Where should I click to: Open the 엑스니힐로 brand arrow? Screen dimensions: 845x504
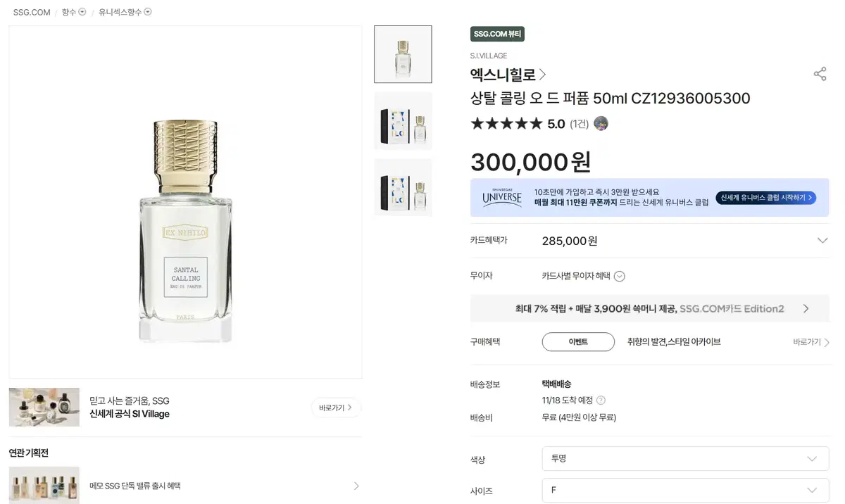pos(542,75)
